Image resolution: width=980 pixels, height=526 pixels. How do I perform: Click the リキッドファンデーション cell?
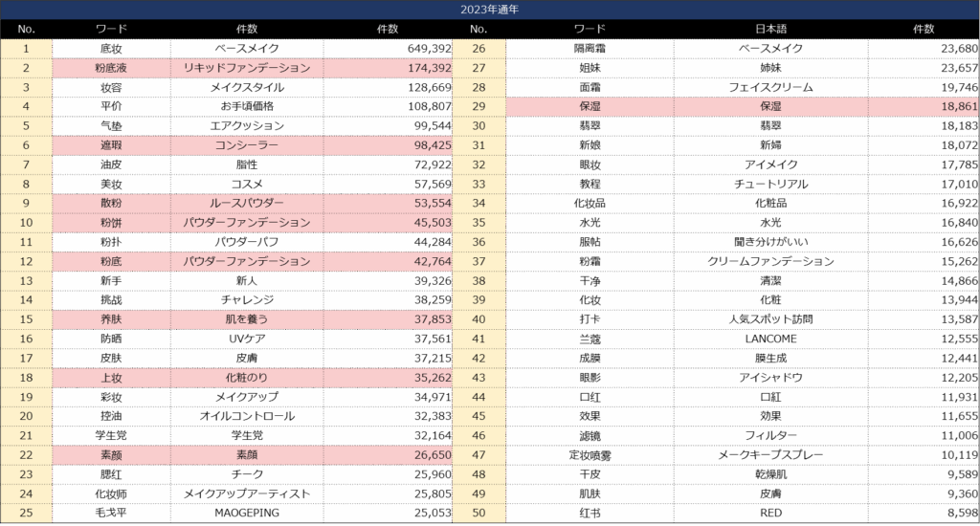247,68
